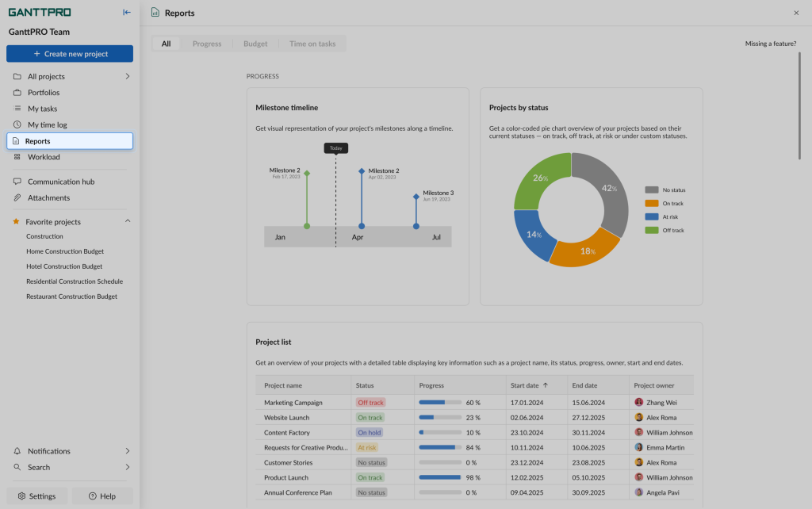Collapse the sidebar with the arrow icon

pos(126,12)
